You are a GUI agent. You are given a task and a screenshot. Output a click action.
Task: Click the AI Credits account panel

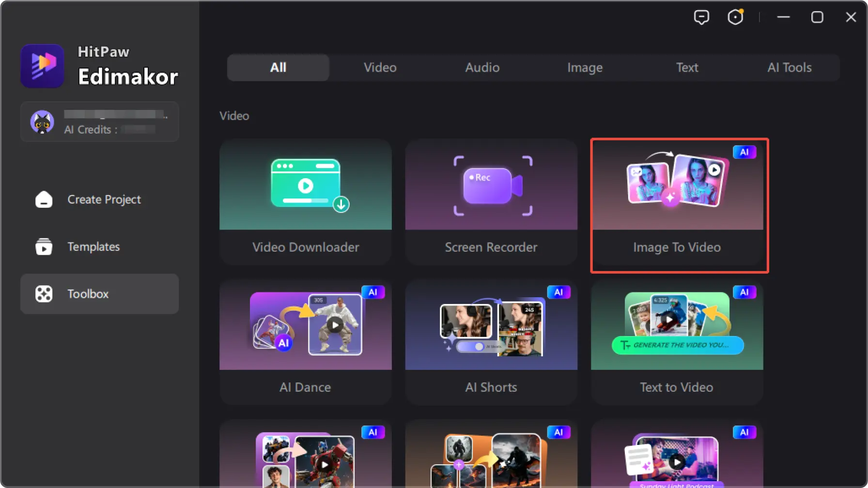click(x=100, y=122)
